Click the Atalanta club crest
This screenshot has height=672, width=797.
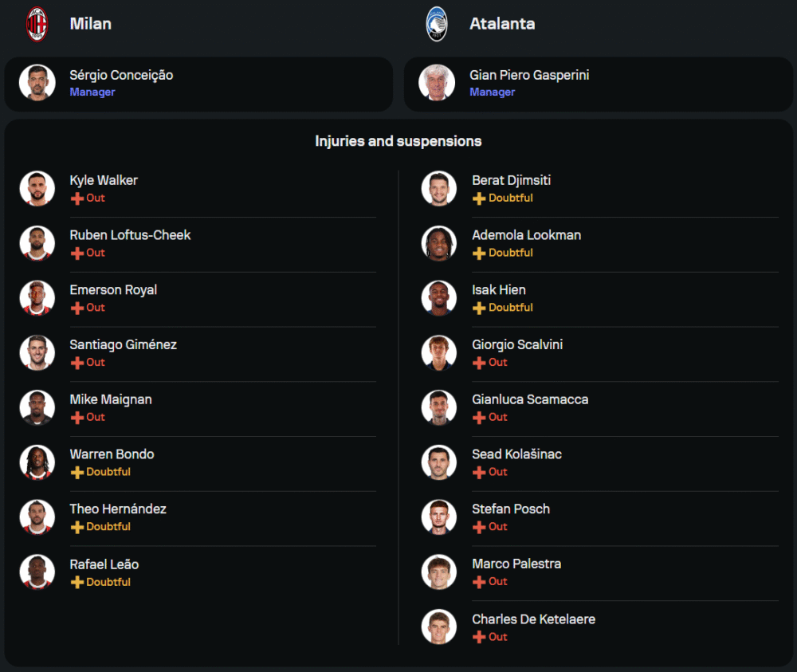(437, 24)
